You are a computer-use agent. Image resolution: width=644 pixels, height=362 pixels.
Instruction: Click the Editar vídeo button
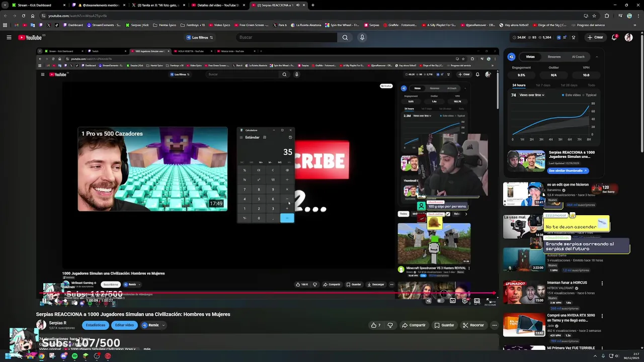click(x=124, y=325)
